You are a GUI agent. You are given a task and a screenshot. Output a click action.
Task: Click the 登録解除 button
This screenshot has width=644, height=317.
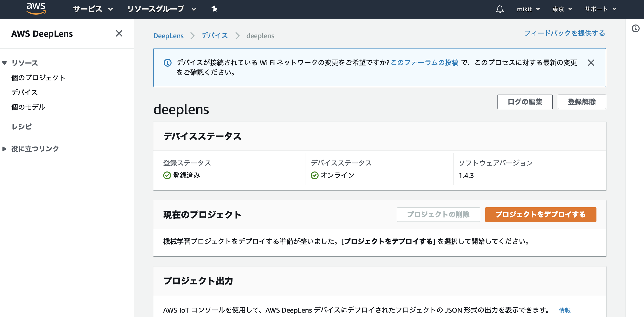tap(582, 102)
